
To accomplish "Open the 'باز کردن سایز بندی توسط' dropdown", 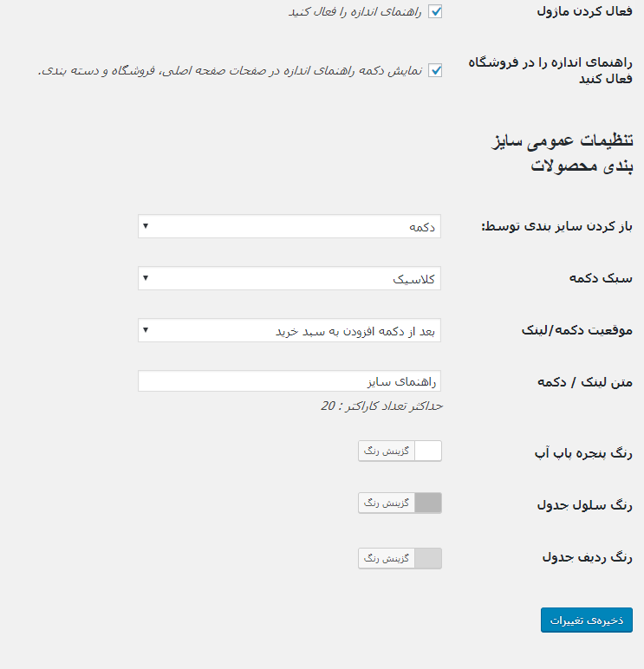I will pyautogui.click(x=289, y=226).
